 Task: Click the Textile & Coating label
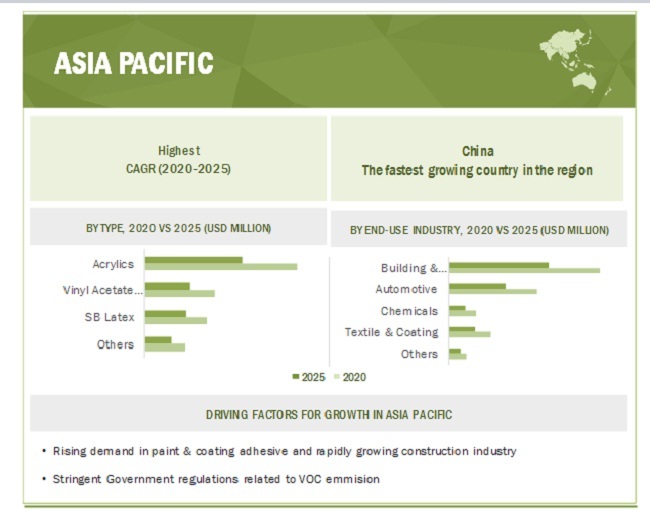391,332
